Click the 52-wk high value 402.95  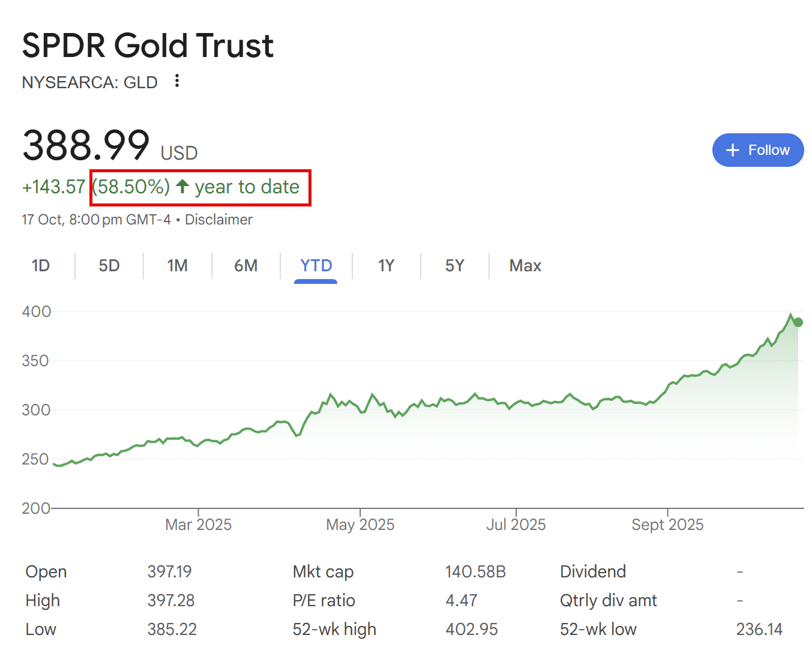click(472, 629)
